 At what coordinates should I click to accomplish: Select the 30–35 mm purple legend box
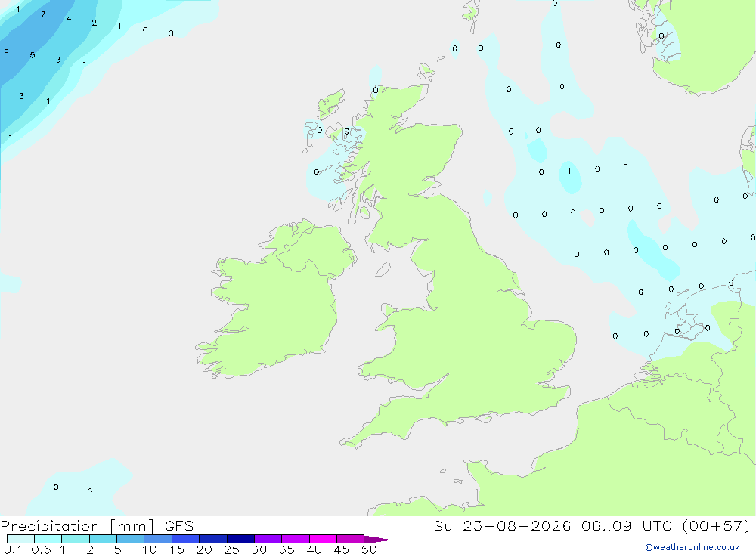[x=268, y=539]
